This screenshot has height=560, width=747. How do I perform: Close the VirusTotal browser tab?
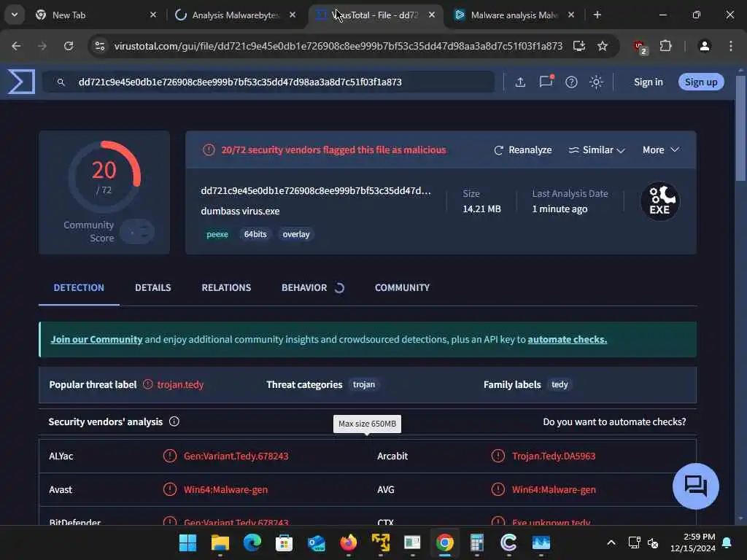[x=432, y=15]
